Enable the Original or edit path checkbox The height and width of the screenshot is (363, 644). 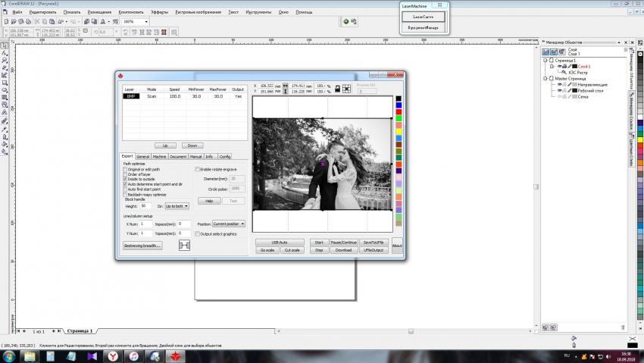pyautogui.click(x=125, y=169)
